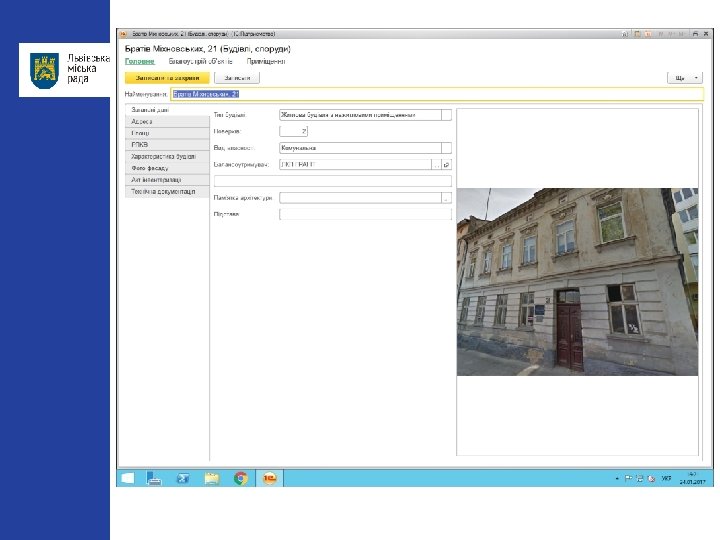Show hidden tray icons arrow

pyautogui.click(x=617, y=478)
